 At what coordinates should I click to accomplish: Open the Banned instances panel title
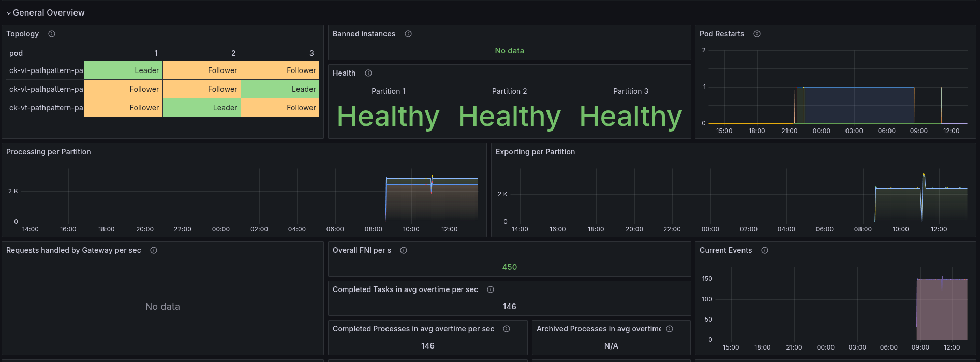click(364, 34)
